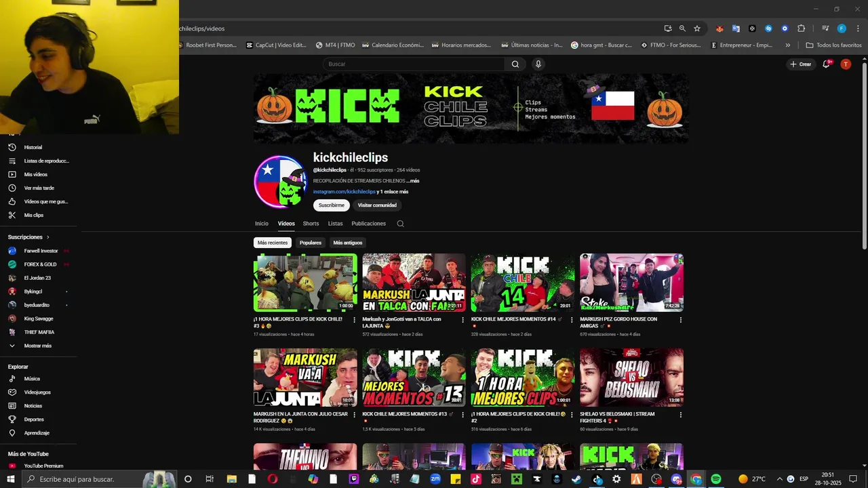Open Google Translate extension icon
868x488 pixels.
pyautogui.click(x=736, y=28)
